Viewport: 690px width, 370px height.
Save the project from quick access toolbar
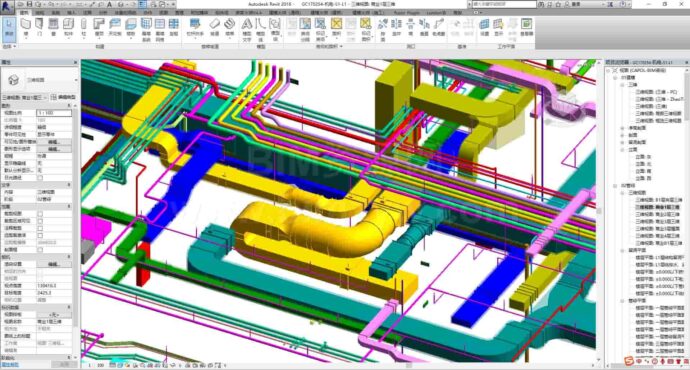[29, 4]
